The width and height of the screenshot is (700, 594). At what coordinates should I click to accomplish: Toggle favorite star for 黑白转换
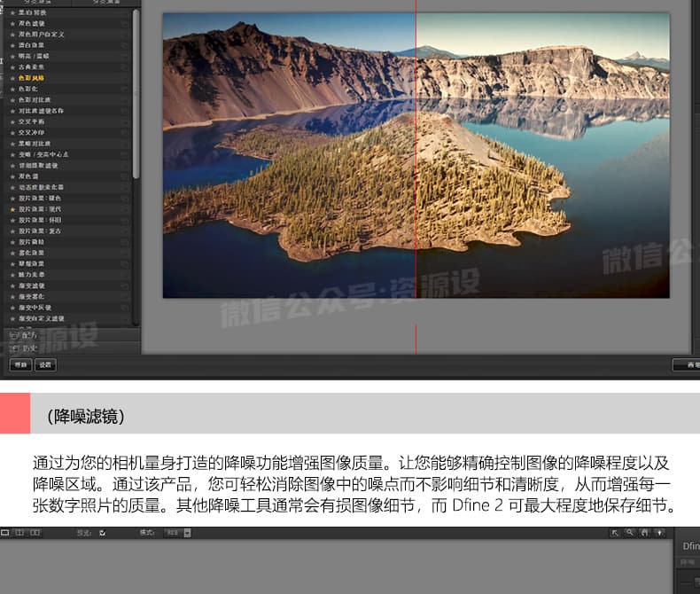tap(12, 12)
